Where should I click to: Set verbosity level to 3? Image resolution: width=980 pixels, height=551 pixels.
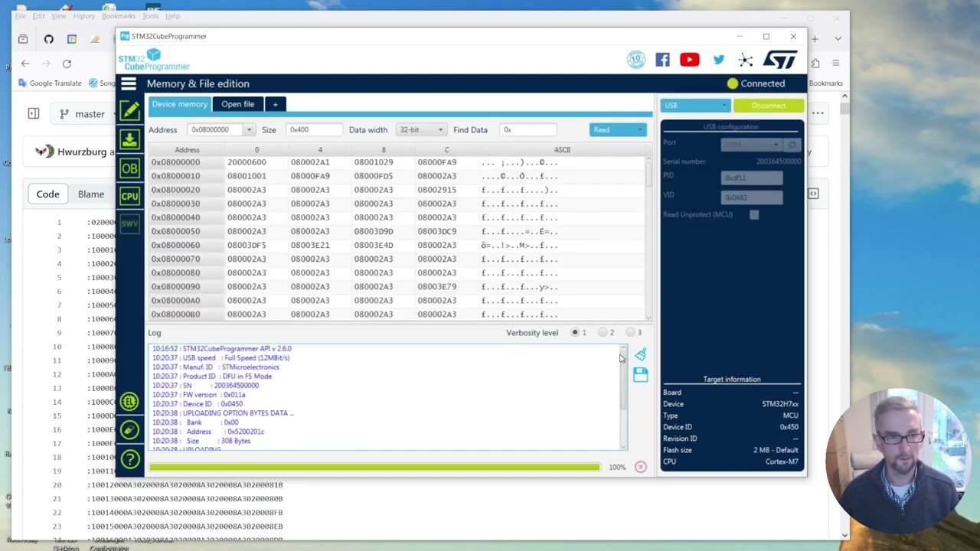pos(631,332)
